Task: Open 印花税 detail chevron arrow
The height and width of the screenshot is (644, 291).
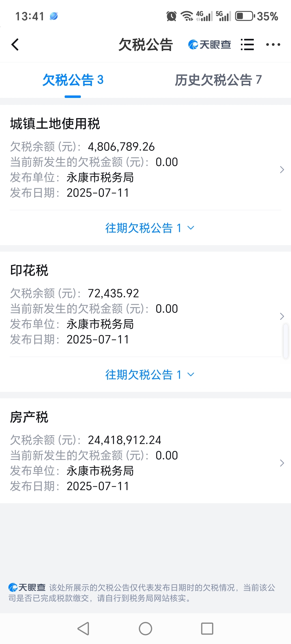Action: (282, 316)
